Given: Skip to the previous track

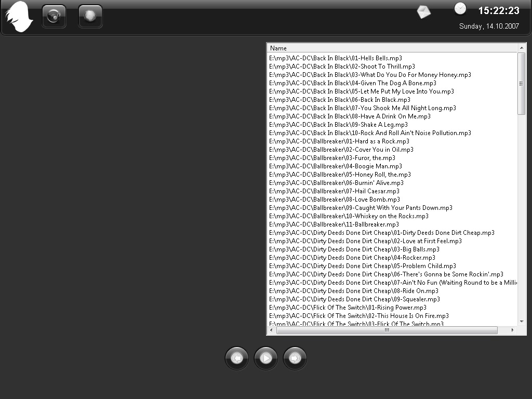Looking at the screenshot, I should pyautogui.click(x=237, y=358).
